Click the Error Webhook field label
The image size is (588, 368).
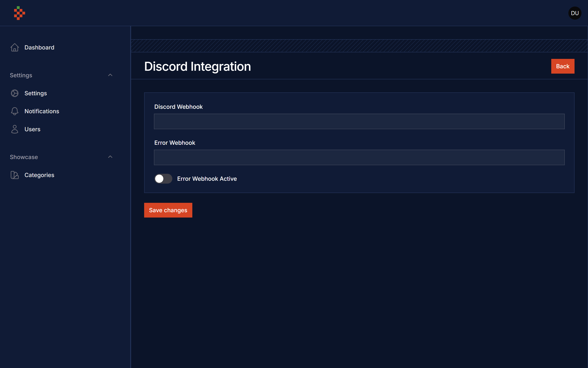point(175,143)
